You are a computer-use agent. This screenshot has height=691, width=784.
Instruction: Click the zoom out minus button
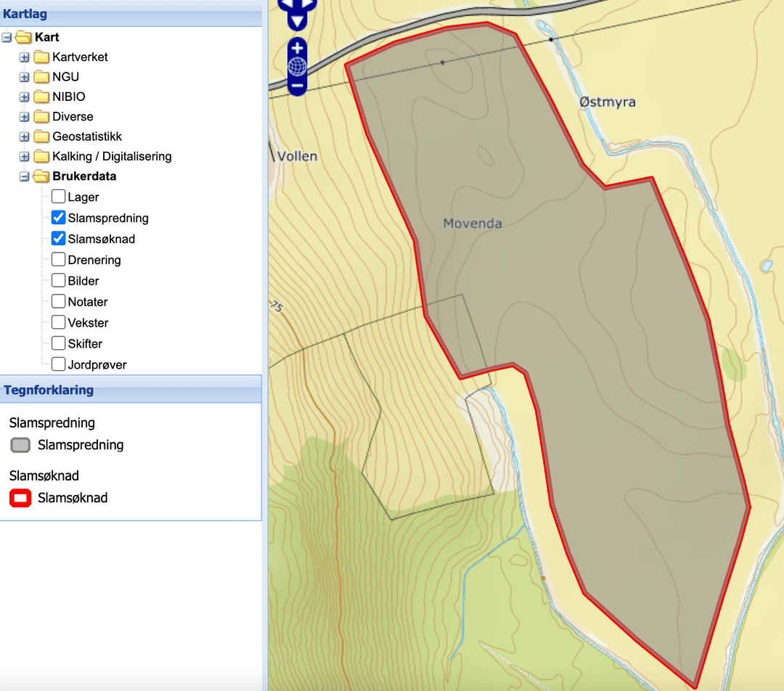pyautogui.click(x=298, y=86)
